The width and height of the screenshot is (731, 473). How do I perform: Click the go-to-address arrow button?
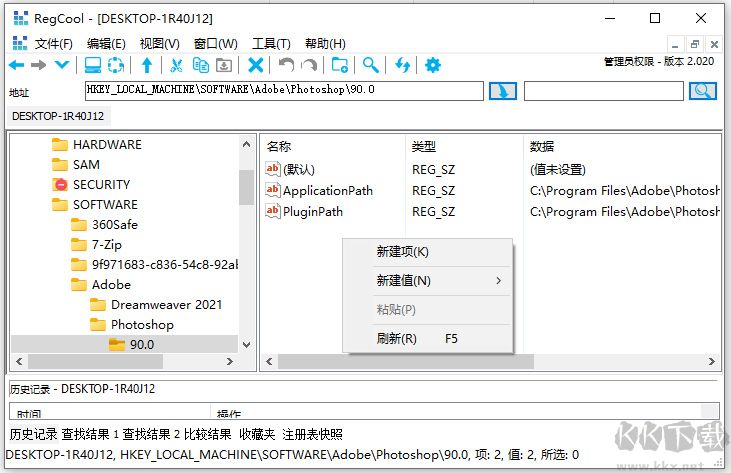coord(503,91)
